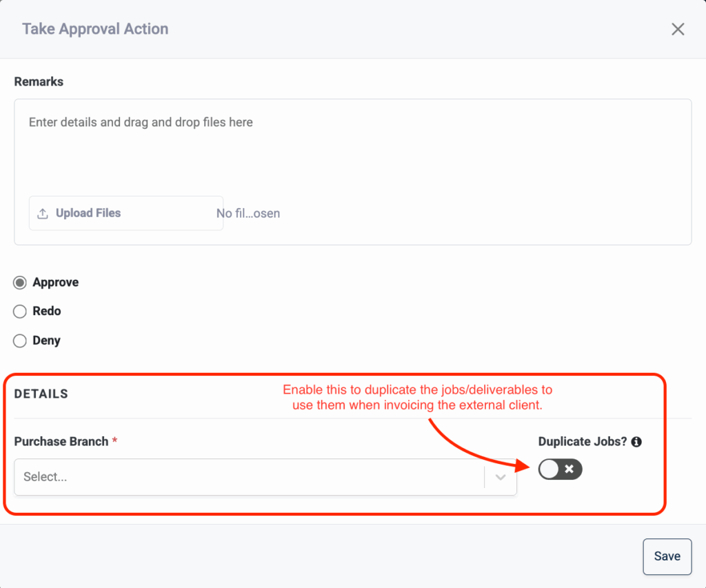Pick the Deny radio option
Image resolution: width=706 pixels, height=588 pixels.
(20, 341)
